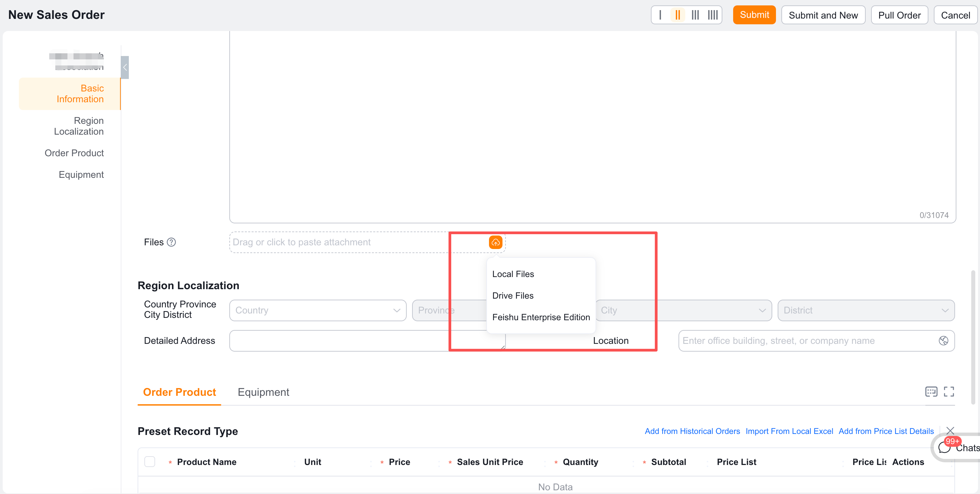Select three-column layout icon
Viewport: 980px width, 494px height.
tap(695, 15)
